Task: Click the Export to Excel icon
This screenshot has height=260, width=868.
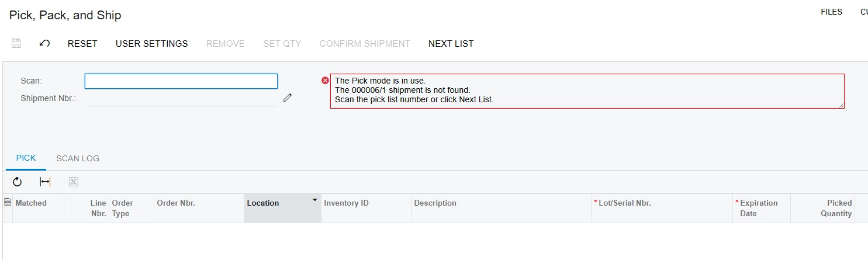Action: [x=74, y=182]
